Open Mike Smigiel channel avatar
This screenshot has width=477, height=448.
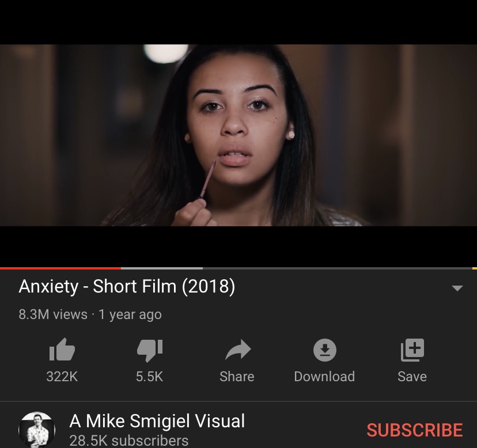(37, 430)
